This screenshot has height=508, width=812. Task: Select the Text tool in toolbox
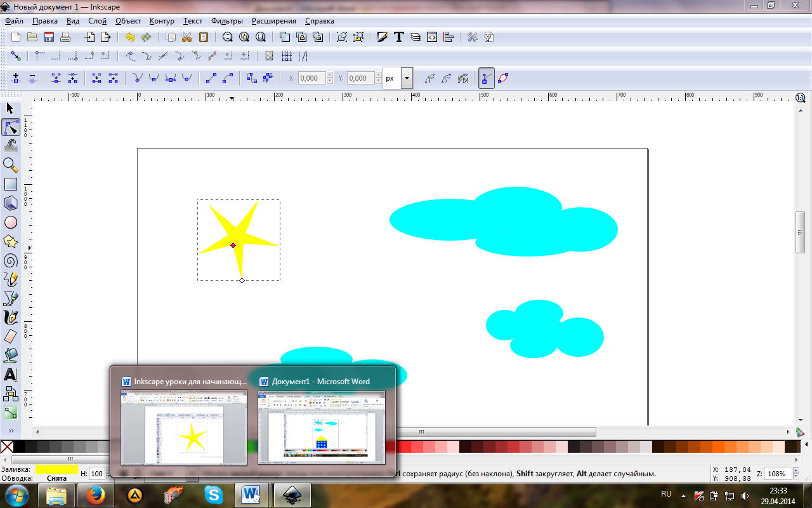(x=10, y=375)
